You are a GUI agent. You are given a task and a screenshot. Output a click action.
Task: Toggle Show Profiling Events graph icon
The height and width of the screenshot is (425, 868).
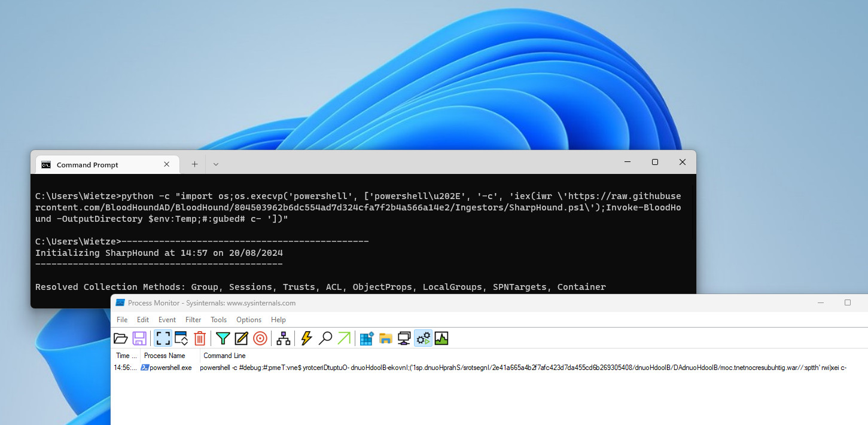441,338
